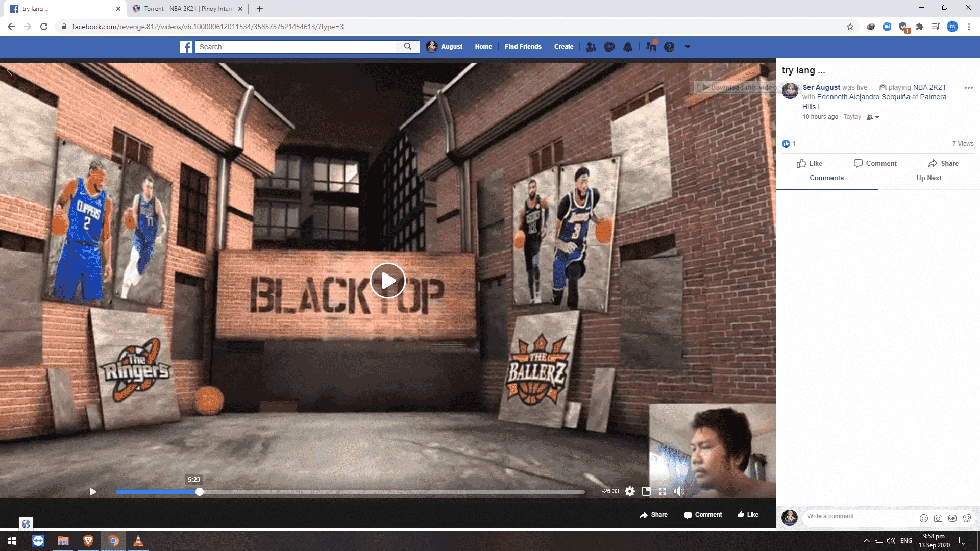980x551 pixels.
Task: Open Find Friends in header
Action: click(523, 47)
